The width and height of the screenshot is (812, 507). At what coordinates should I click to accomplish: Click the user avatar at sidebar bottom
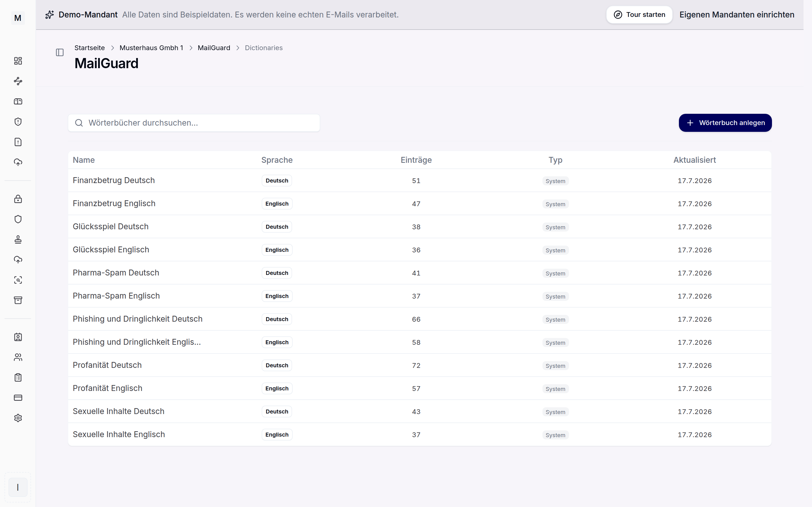click(x=18, y=487)
